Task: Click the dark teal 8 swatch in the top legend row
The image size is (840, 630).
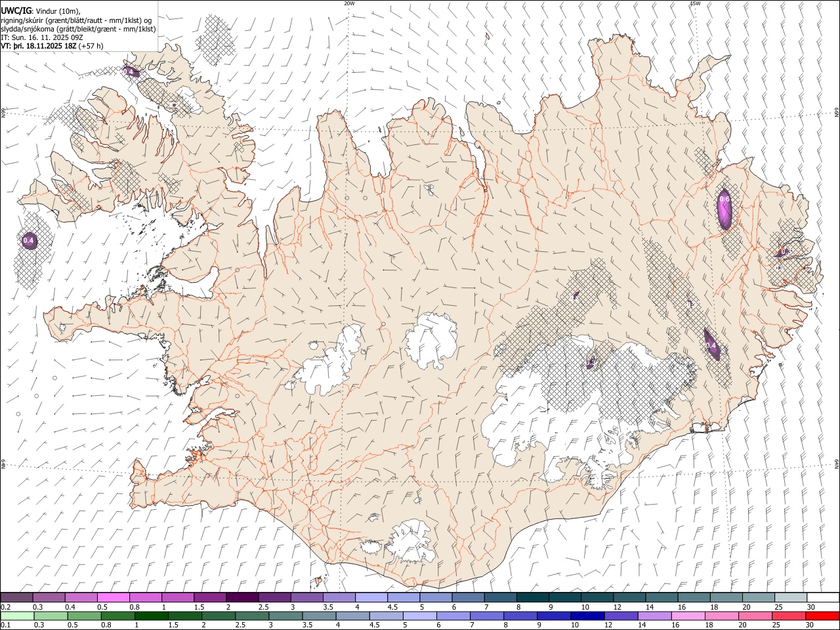Action: [533, 598]
